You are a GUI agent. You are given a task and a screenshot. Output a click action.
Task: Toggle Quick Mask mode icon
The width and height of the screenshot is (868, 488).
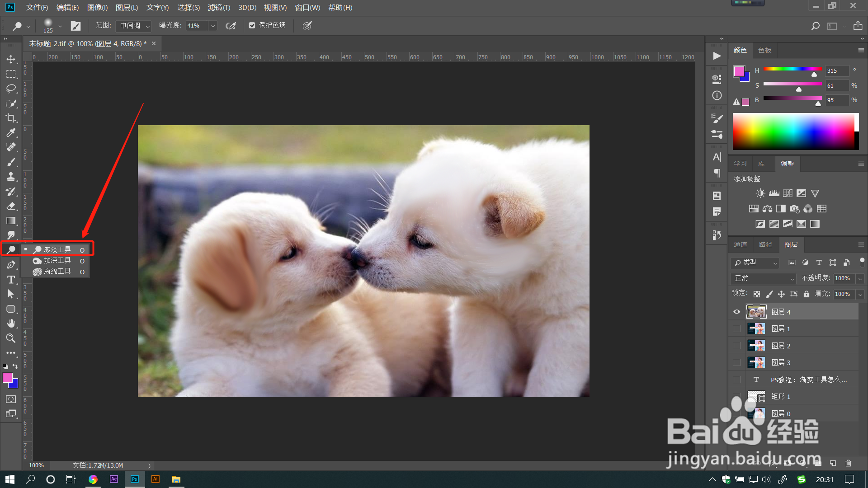click(11, 399)
